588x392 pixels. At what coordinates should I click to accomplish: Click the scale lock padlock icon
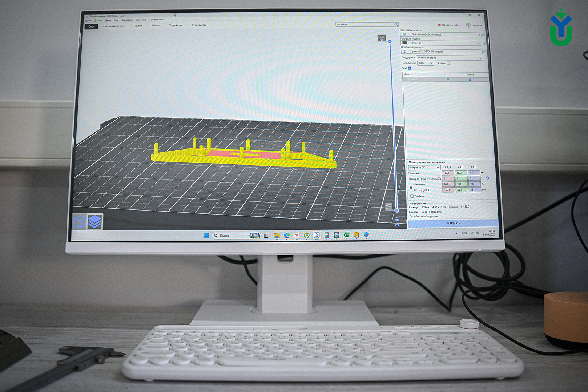(x=411, y=187)
